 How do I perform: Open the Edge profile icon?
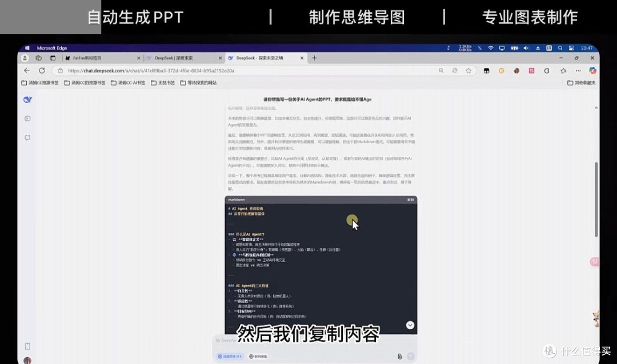click(x=25, y=58)
